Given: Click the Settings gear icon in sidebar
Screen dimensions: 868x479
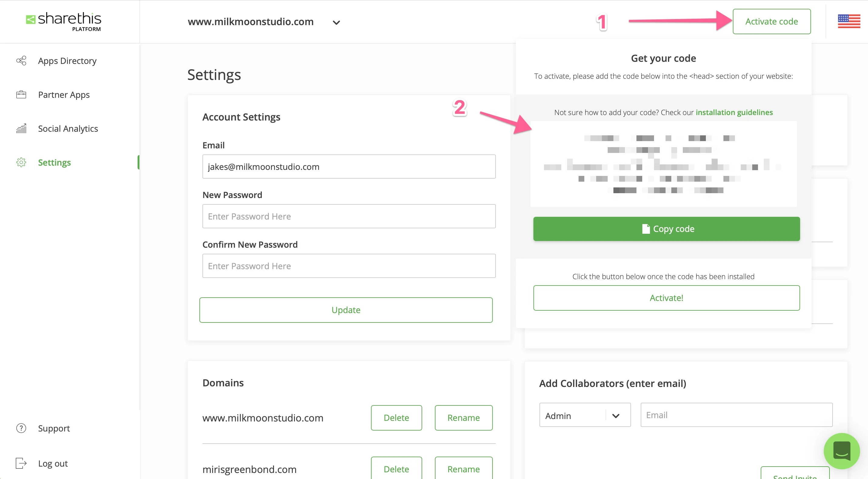Looking at the screenshot, I should pos(21,162).
